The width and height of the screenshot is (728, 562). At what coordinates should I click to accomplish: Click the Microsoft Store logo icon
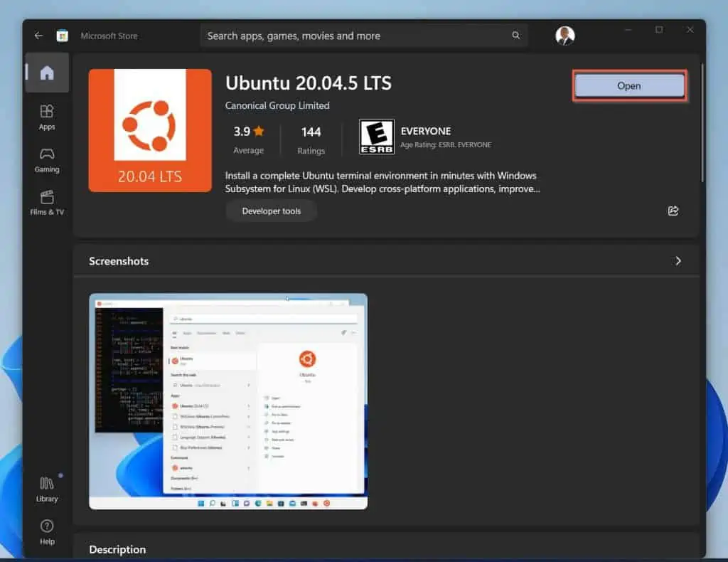64,36
